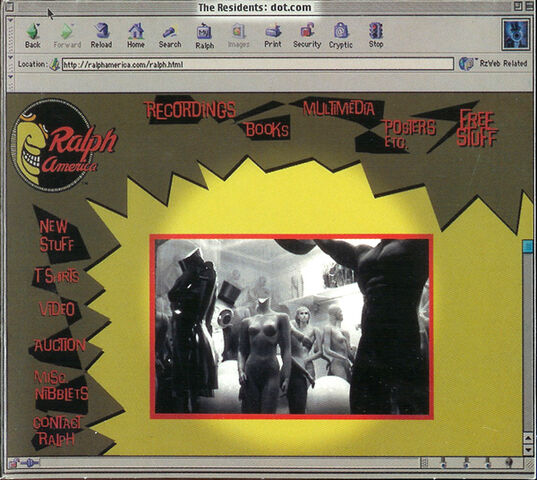Reload the page using Reload icon
The image size is (537, 480).
tap(101, 31)
